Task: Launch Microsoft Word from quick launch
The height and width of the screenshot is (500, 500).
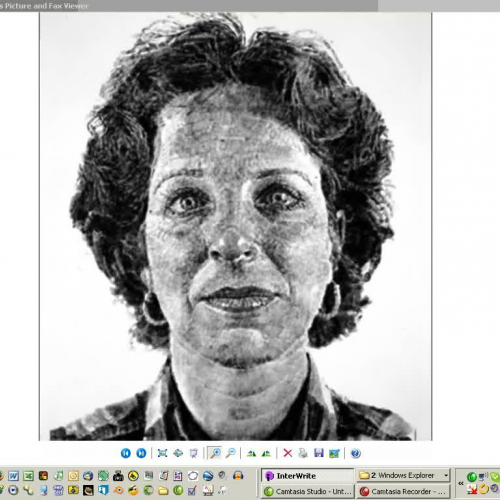Action: tap(13, 476)
